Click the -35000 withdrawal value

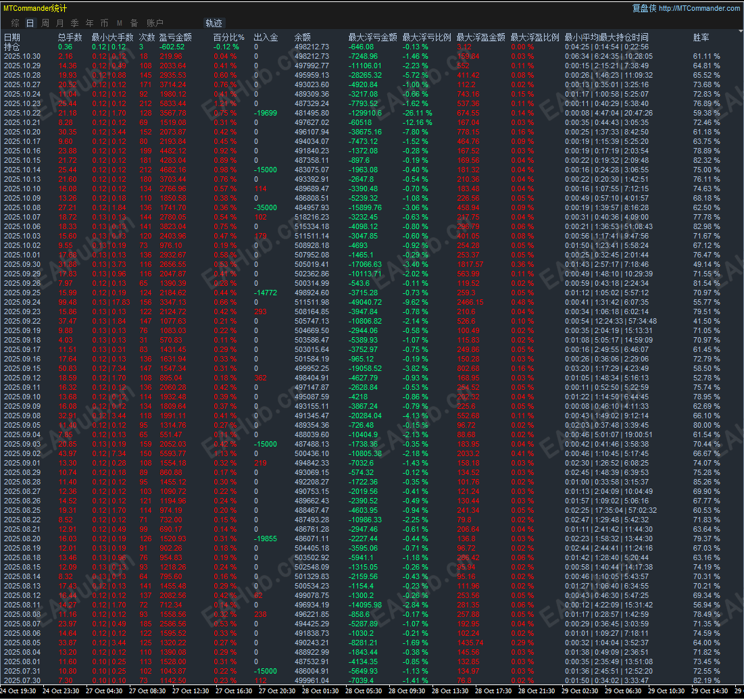click(x=266, y=207)
